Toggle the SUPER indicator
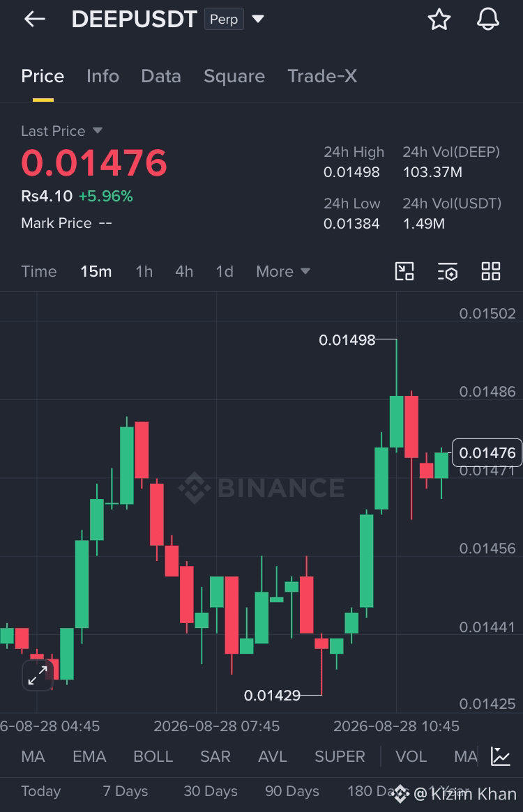The width and height of the screenshot is (523, 812). tap(340, 757)
